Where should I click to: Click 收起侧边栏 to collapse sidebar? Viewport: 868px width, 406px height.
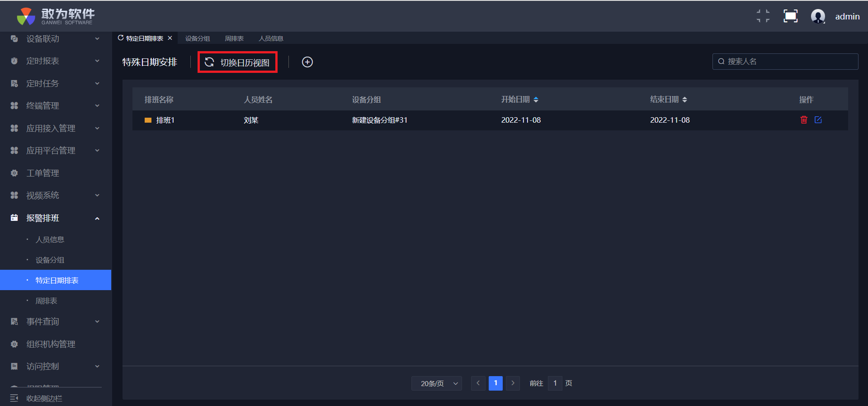pos(44,398)
